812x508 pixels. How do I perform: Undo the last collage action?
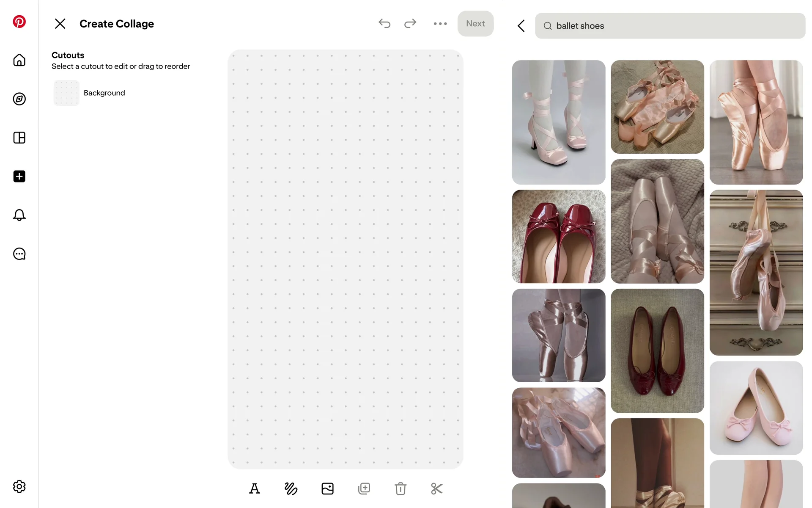click(x=384, y=24)
